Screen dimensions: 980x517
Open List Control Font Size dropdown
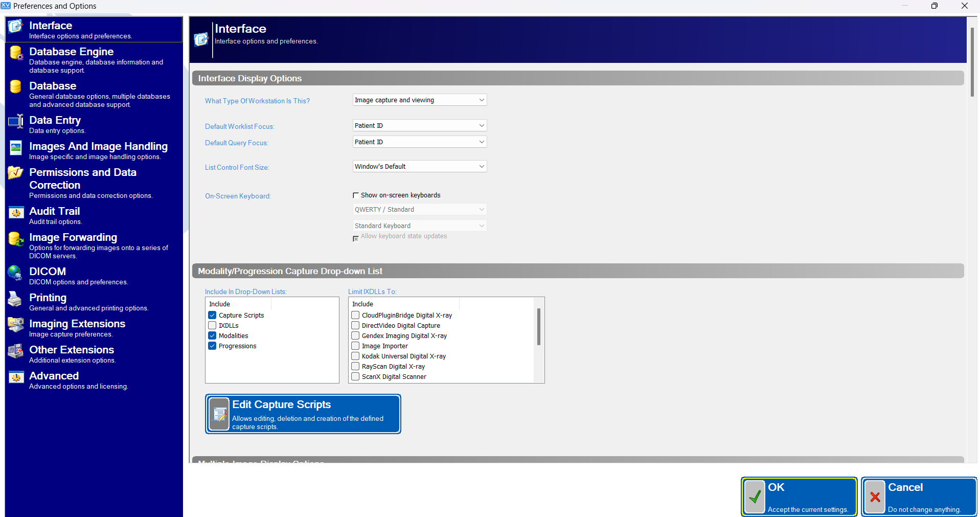coord(420,167)
